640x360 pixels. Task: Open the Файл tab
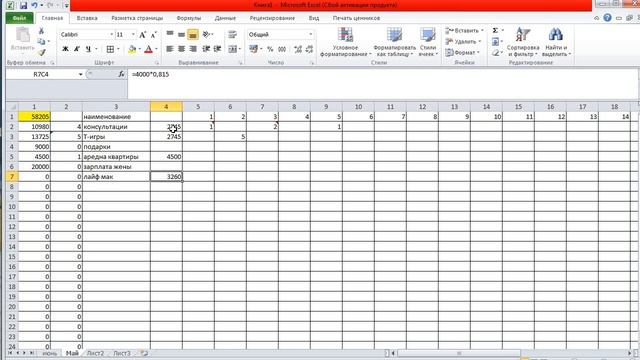coord(19,18)
